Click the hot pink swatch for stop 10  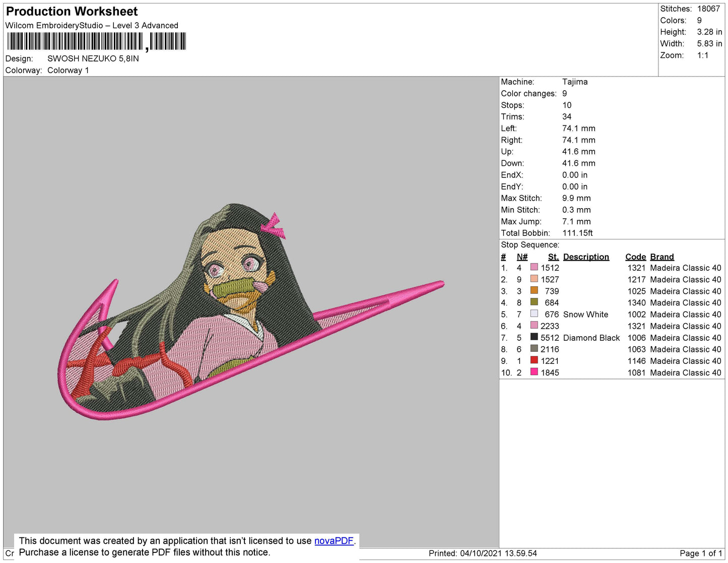click(534, 372)
